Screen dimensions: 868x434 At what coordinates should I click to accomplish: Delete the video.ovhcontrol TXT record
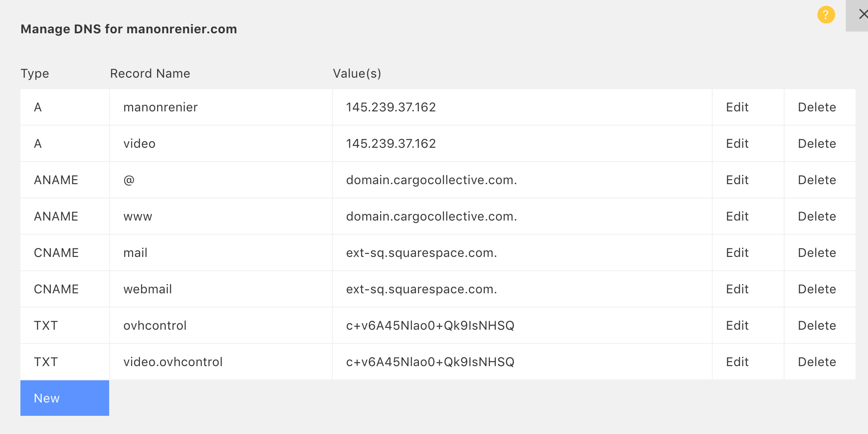pos(817,362)
